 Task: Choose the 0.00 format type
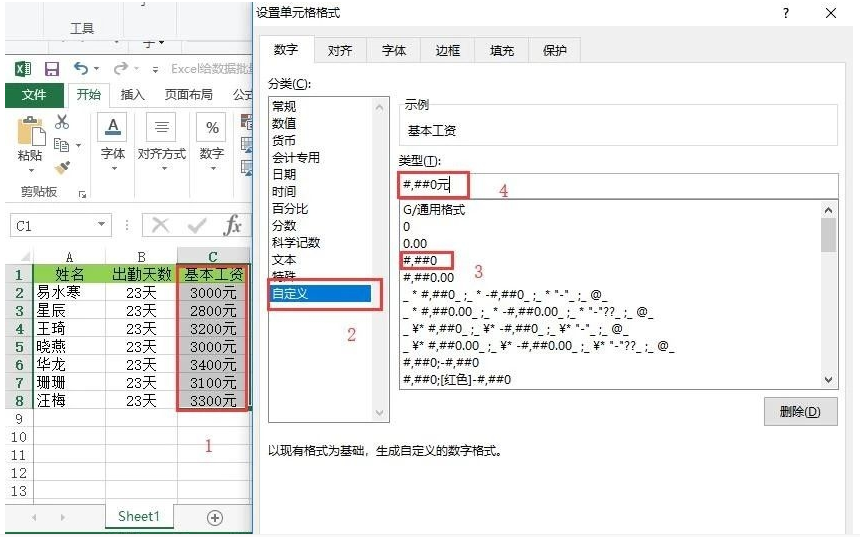click(x=415, y=243)
